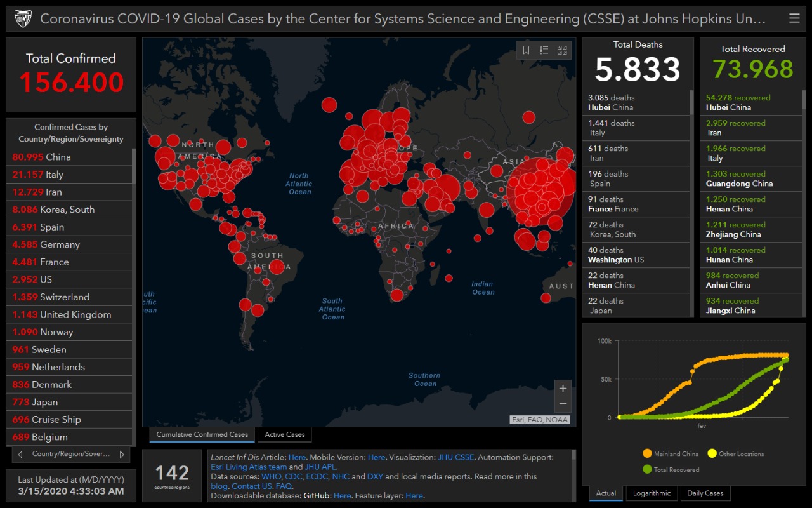The image size is (812, 508).
Task: Click the Johns Hopkins shield logo
Action: coord(23,18)
